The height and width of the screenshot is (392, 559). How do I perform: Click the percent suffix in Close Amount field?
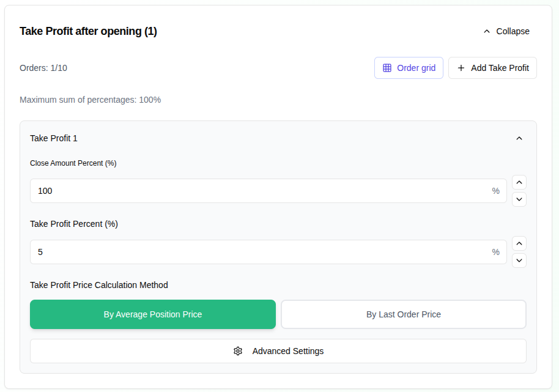(x=496, y=191)
